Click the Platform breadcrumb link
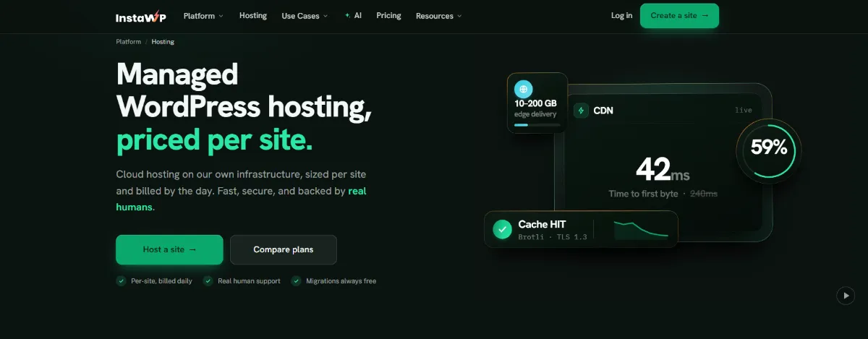Screen dimensions: 868x339 [x=129, y=42]
